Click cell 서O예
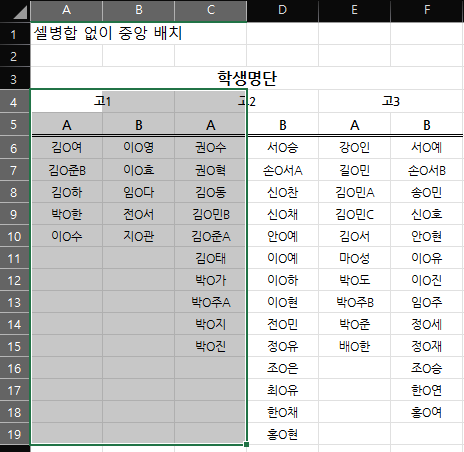This screenshot has height=452, width=464. click(x=427, y=148)
